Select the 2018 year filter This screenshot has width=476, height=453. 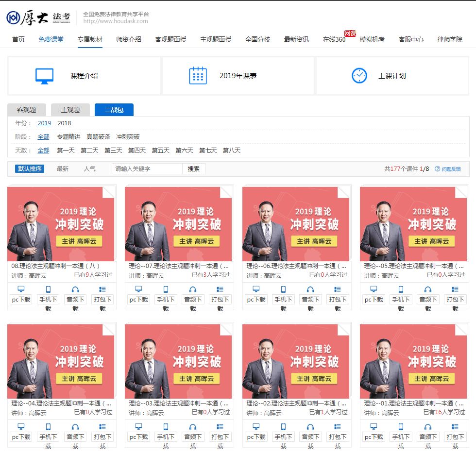click(x=64, y=123)
